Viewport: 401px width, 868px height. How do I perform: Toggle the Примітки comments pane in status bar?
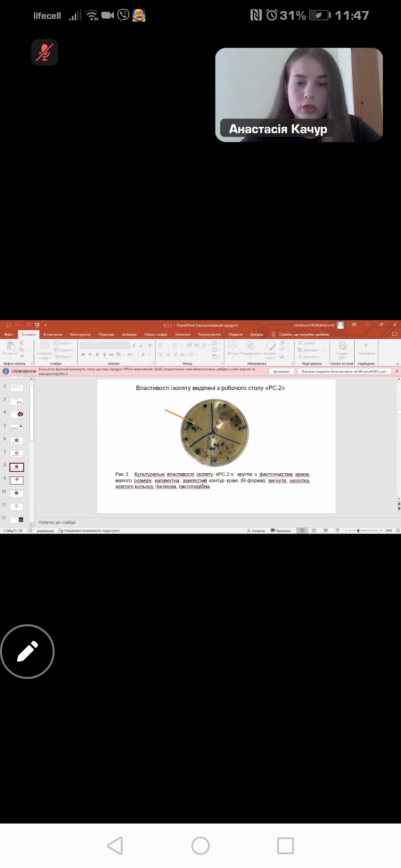click(x=281, y=531)
